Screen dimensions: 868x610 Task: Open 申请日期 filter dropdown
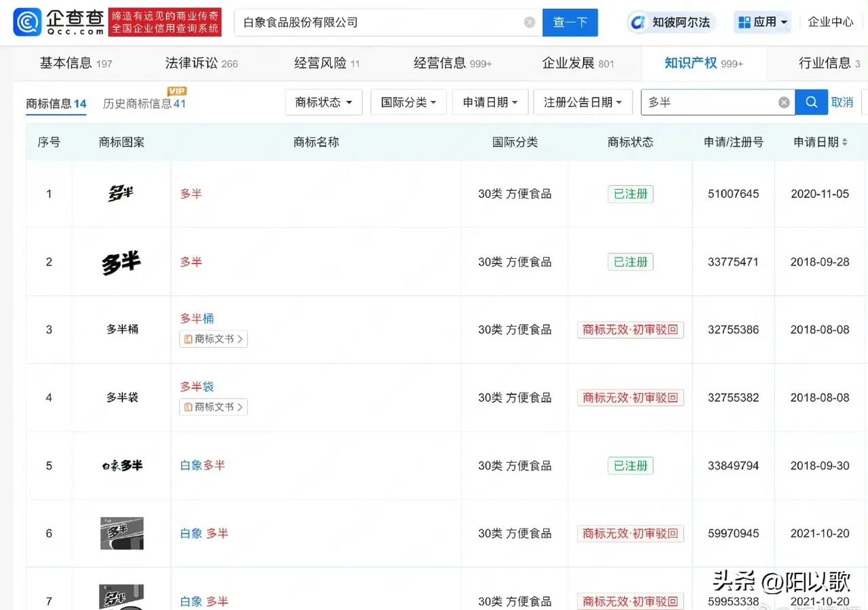(x=490, y=102)
